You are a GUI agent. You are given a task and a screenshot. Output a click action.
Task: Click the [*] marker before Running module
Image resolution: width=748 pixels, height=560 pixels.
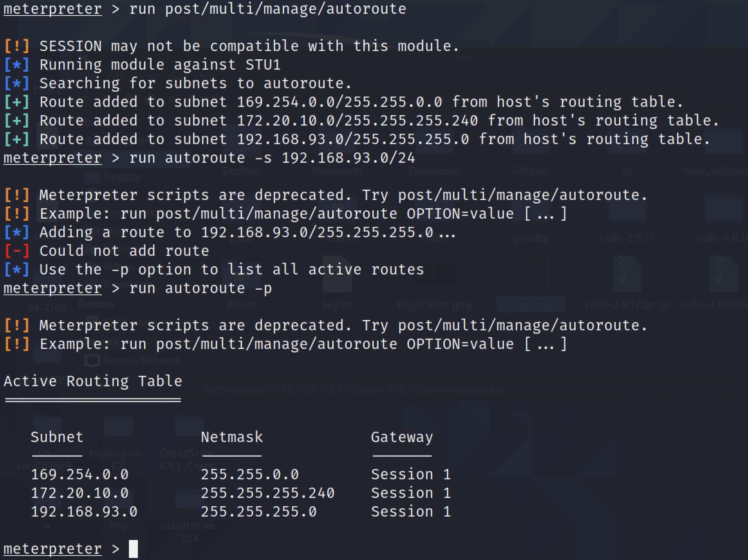point(17,65)
